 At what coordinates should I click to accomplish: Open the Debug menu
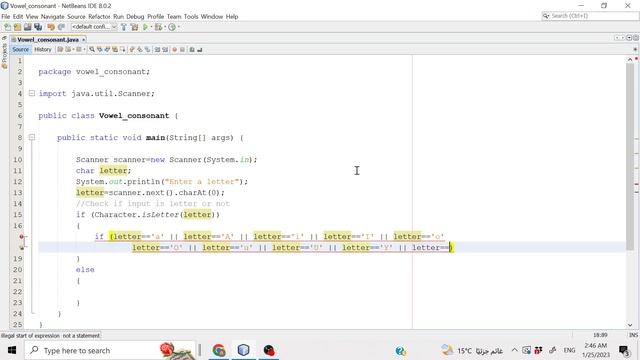[x=135, y=17]
